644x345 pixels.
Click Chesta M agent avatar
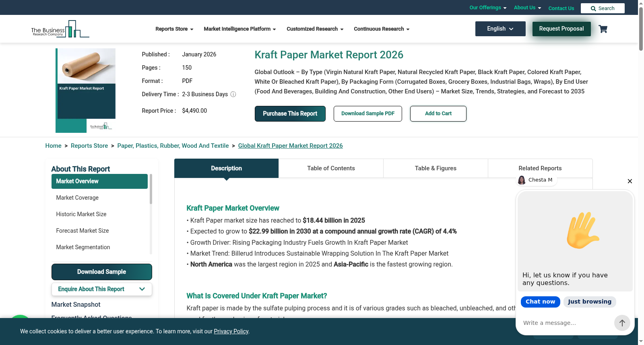point(522,180)
